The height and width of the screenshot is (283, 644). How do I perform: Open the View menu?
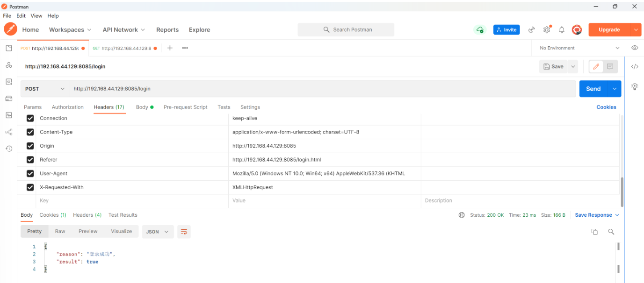(36, 16)
